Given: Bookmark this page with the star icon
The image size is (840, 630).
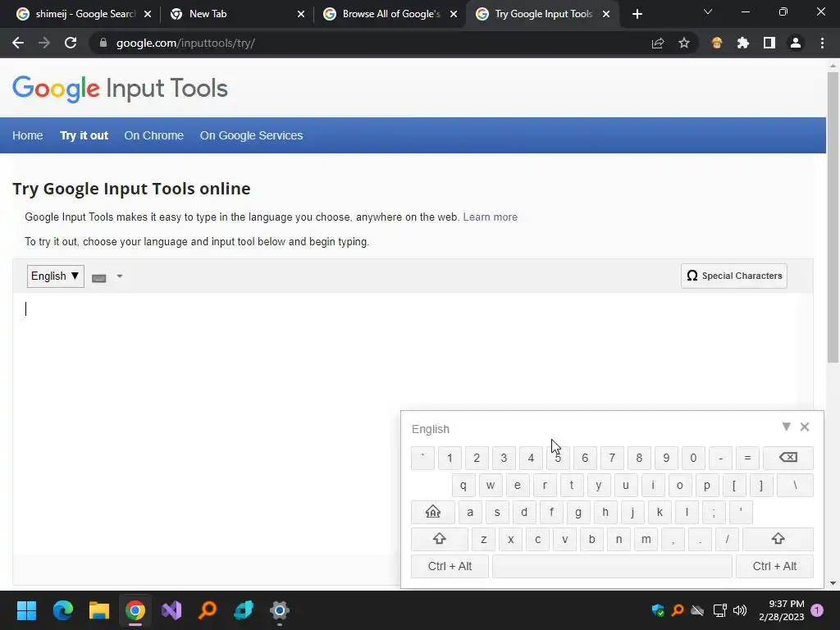Looking at the screenshot, I should point(684,43).
